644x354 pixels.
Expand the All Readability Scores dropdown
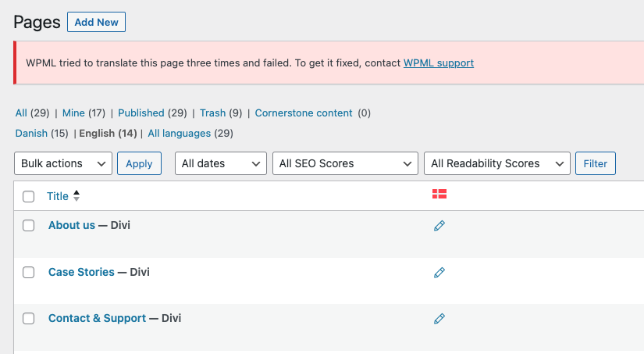[497, 163]
